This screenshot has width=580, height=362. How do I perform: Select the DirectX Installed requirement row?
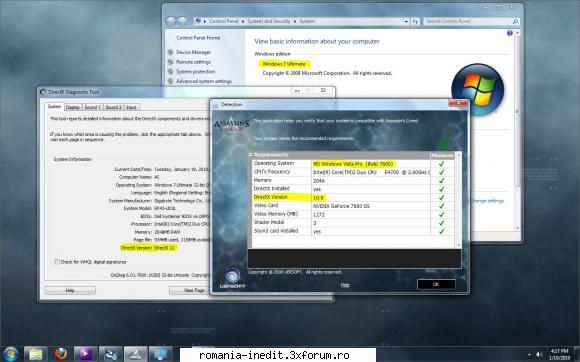pos(353,189)
